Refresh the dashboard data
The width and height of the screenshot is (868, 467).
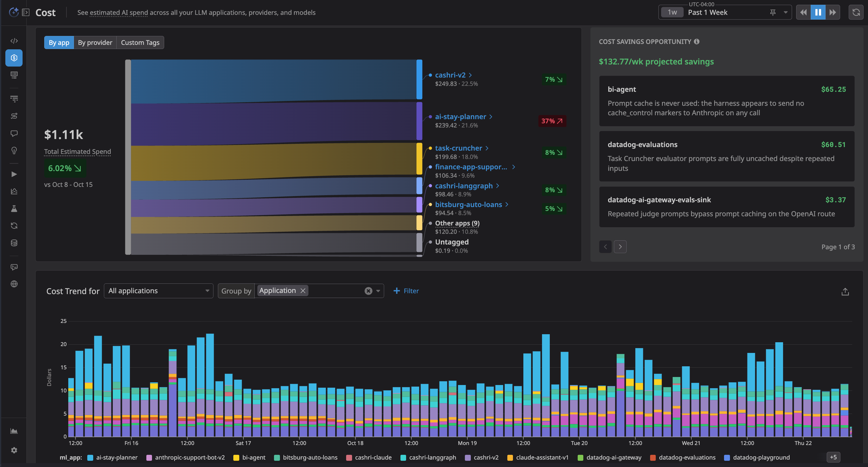click(856, 12)
